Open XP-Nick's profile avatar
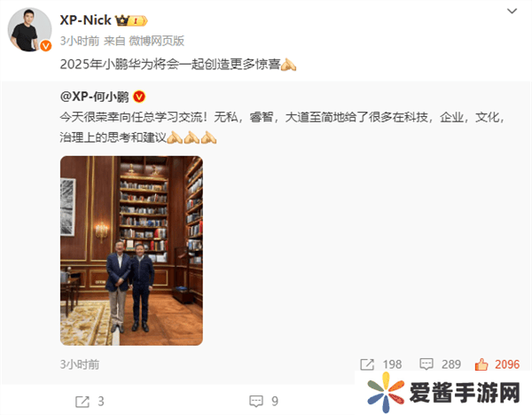The image size is (532, 415). coord(30,29)
